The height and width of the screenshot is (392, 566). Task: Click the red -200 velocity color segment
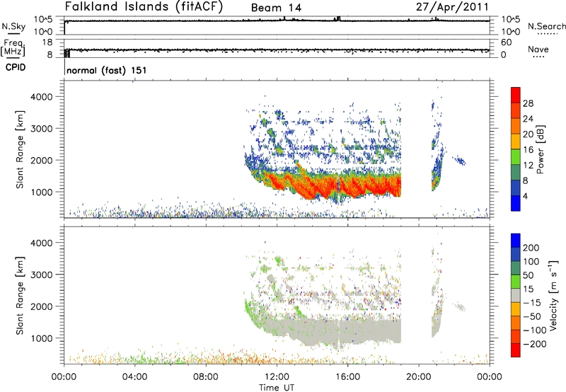click(x=516, y=350)
